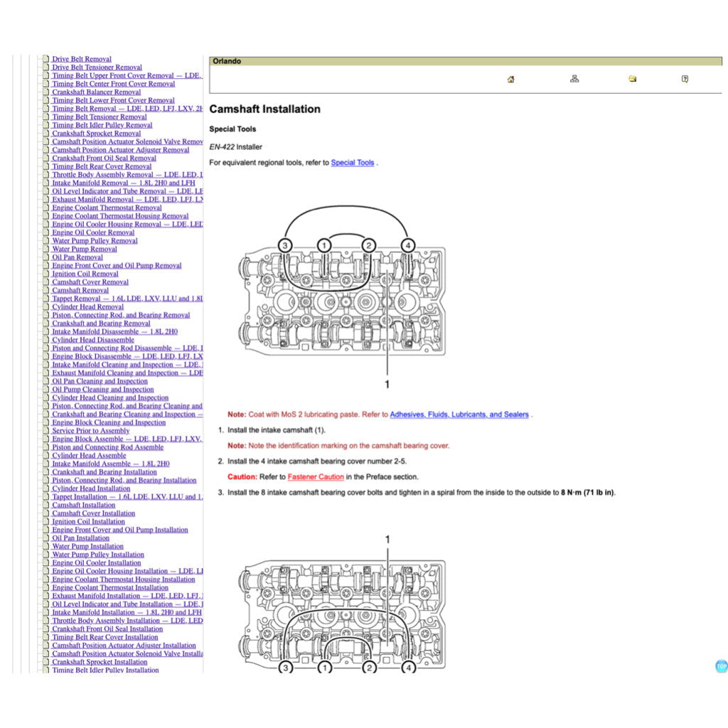Open the site map hierarchy icon

click(574, 79)
